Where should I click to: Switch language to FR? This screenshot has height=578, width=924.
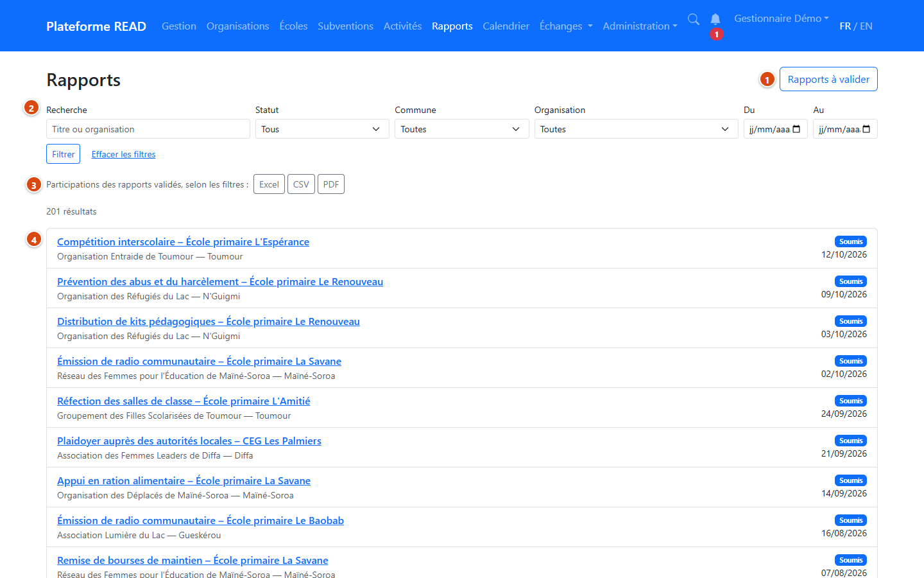click(845, 26)
